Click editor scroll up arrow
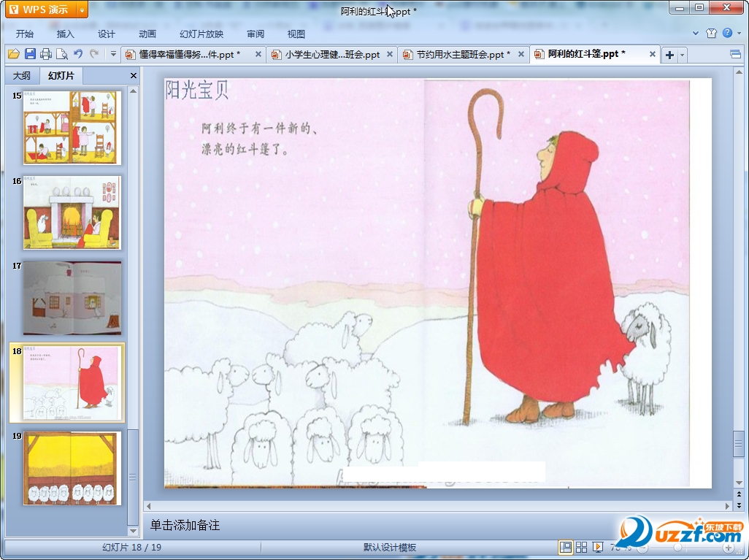The image size is (749, 560). (x=739, y=72)
